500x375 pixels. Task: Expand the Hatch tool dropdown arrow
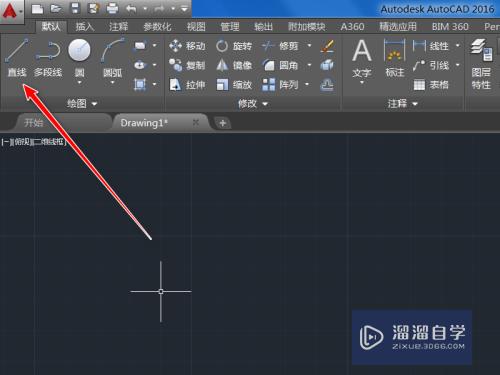pyautogui.click(x=155, y=84)
